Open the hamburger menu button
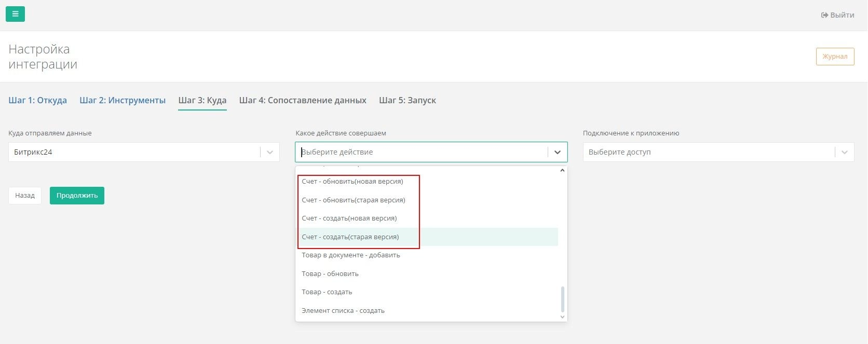This screenshot has height=344, width=868. pos(15,14)
